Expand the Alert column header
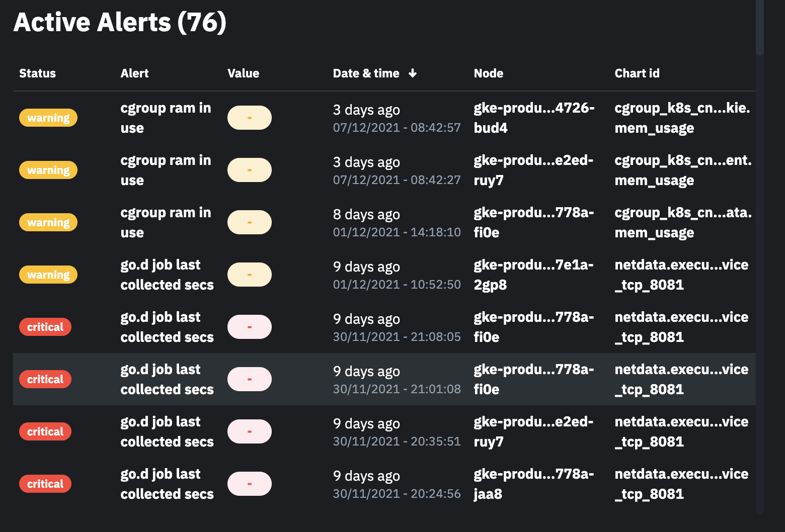Screen dimensions: 785x532 tap(134, 73)
